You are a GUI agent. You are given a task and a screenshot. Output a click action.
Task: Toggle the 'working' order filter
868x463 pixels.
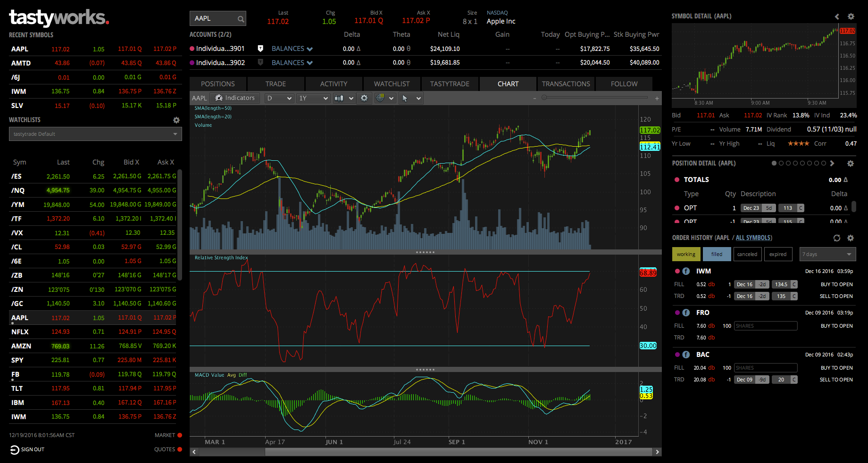(x=686, y=254)
